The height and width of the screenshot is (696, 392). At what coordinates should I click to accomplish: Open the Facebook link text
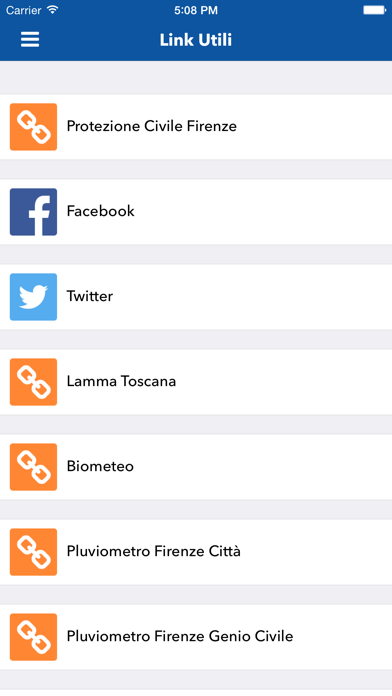tap(100, 211)
